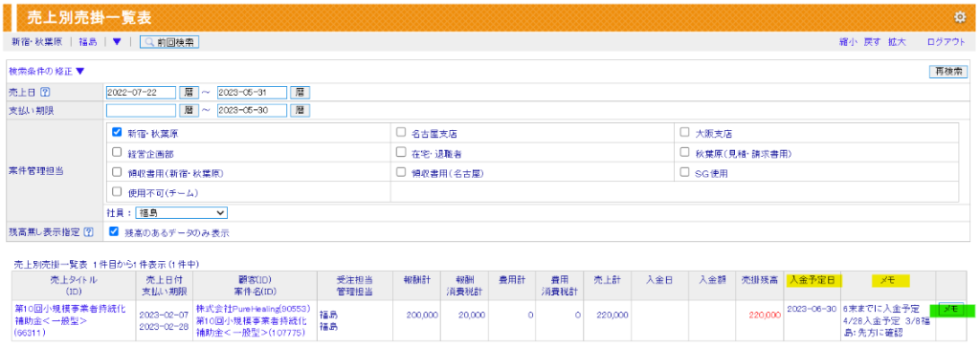Click the 残高無し表示指定 help icon
The image size is (980, 348).
point(89,231)
